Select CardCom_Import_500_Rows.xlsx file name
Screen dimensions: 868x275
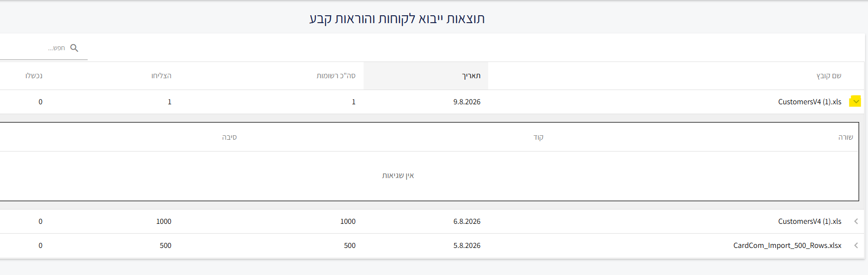tap(787, 245)
